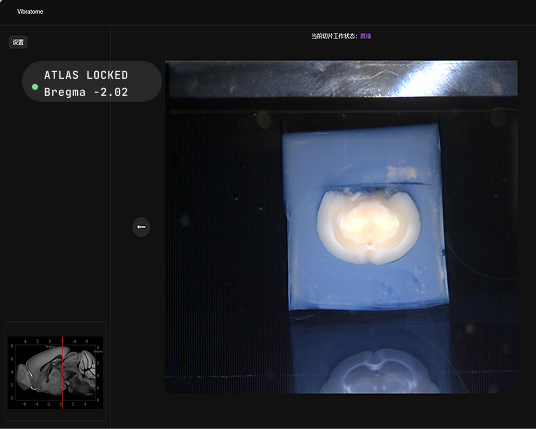Click the brain section in camera view
Viewport: 536px width, 429px height.
[x=368, y=226]
